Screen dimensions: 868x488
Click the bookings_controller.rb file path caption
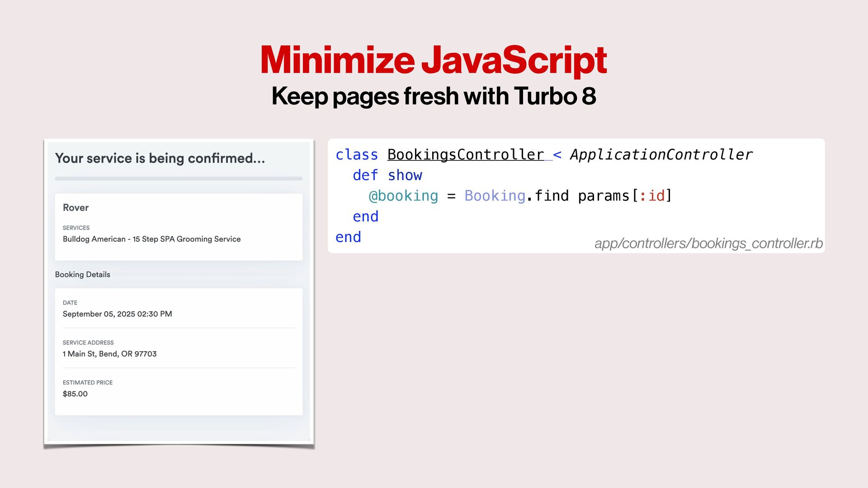pyautogui.click(x=708, y=243)
